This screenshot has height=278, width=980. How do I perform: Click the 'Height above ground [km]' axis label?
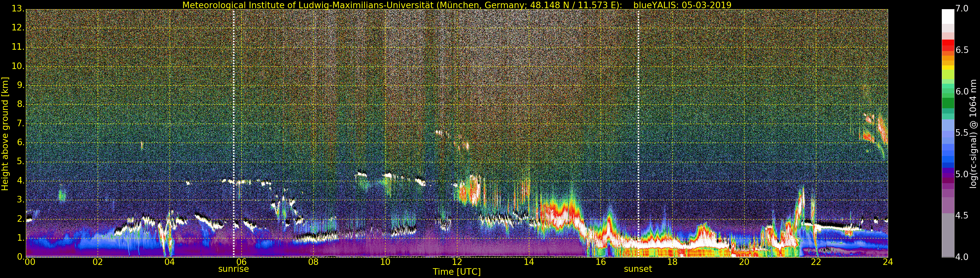pyautogui.click(x=5, y=134)
